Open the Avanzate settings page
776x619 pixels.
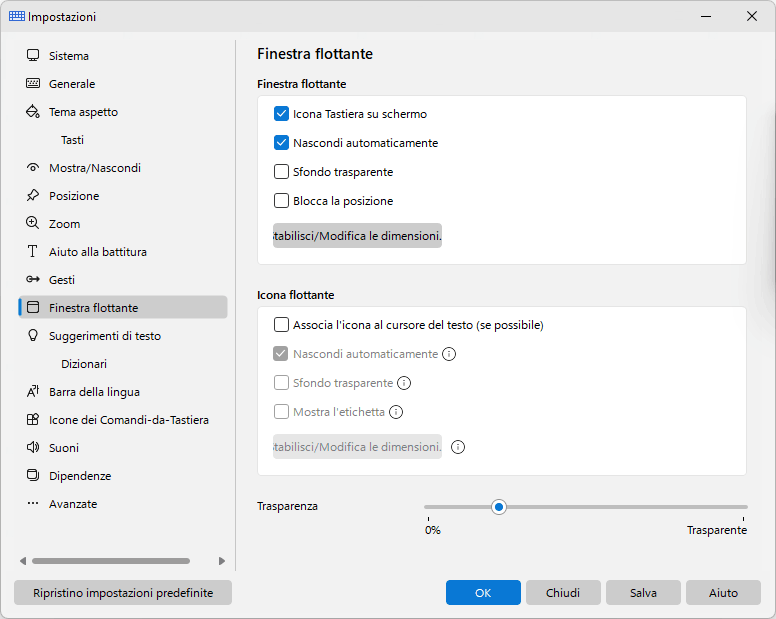click(123, 504)
